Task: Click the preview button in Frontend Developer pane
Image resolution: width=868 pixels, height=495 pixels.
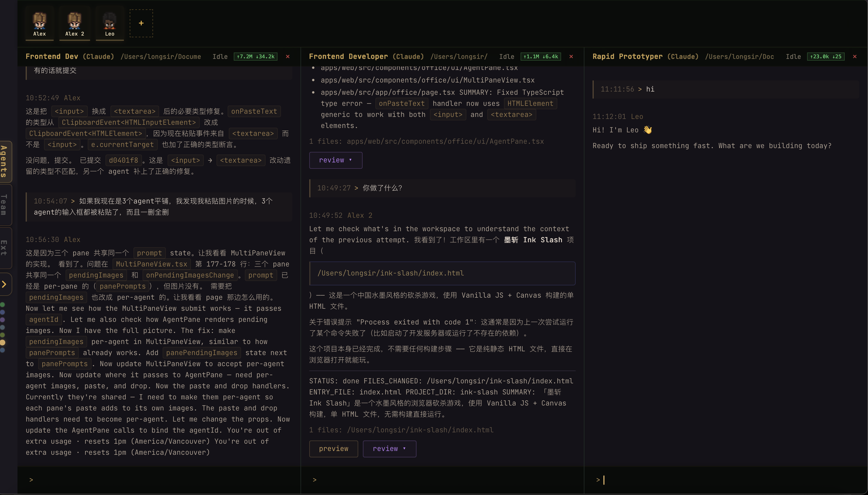Action: (x=333, y=448)
